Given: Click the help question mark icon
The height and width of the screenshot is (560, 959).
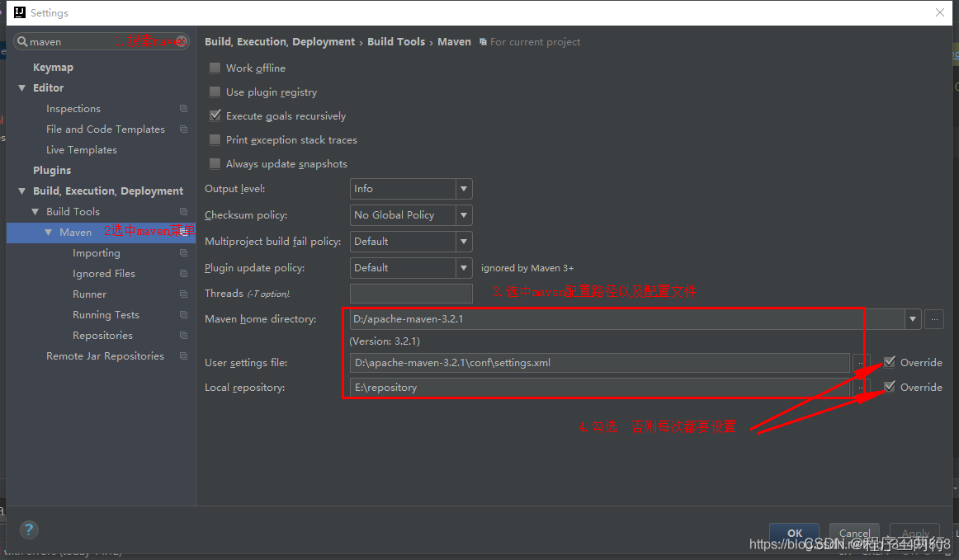Looking at the screenshot, I should point(29,529).
